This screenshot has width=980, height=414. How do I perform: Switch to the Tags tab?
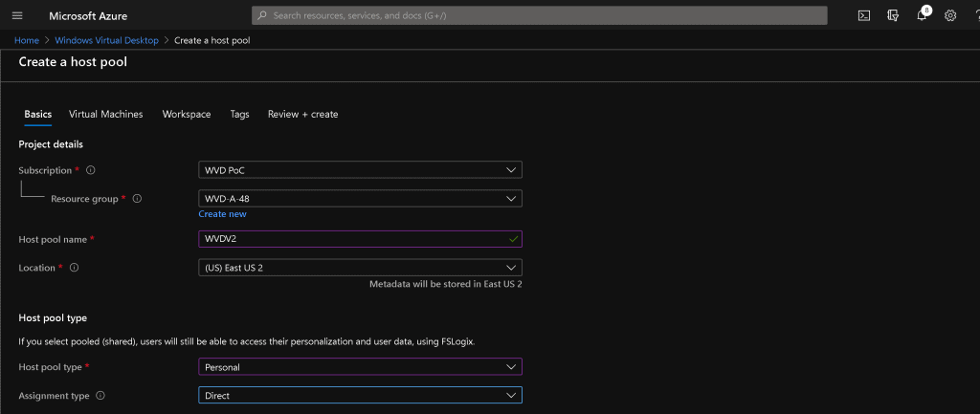tap(239, 115)
